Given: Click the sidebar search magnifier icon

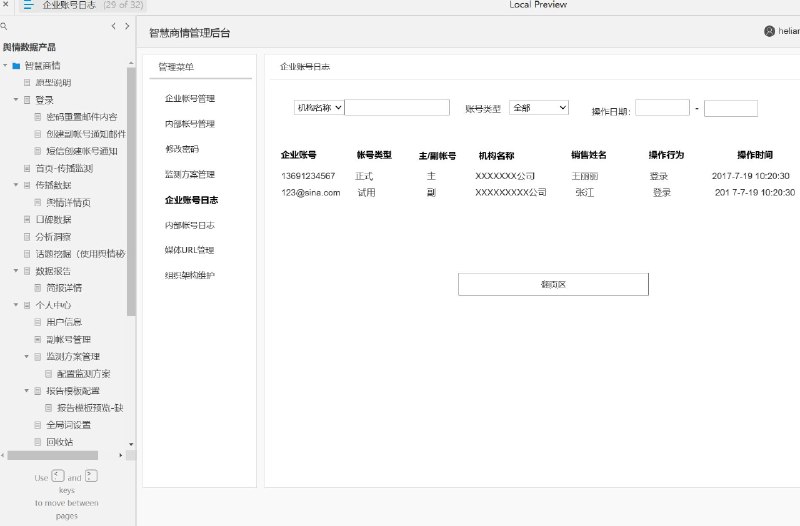Looking at the screenshot, I should 4,26.
